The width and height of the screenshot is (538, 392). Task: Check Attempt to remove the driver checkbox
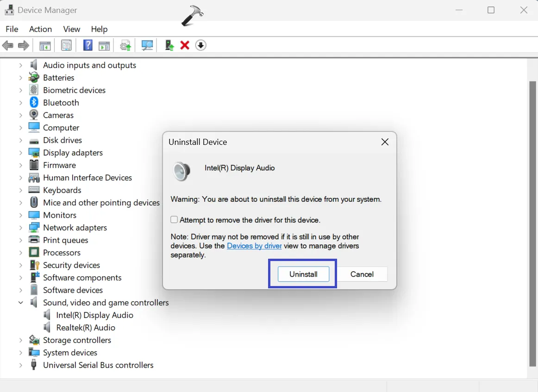point(174,219)
